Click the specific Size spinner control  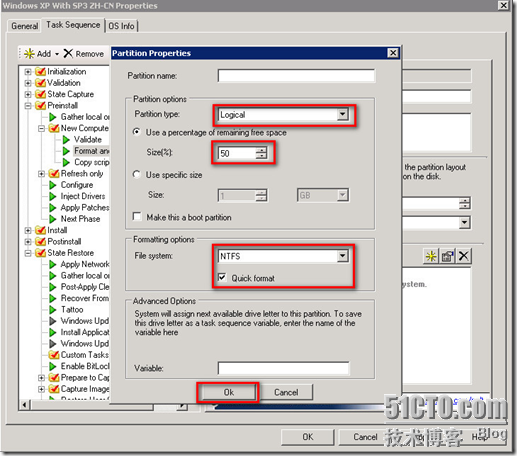(261, 195)
